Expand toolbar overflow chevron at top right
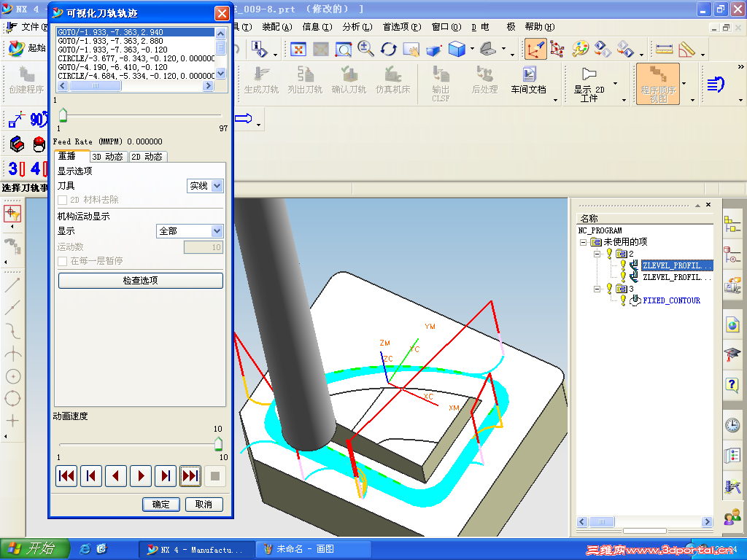This screenshot has height=560, width=747. click(741, 66)
